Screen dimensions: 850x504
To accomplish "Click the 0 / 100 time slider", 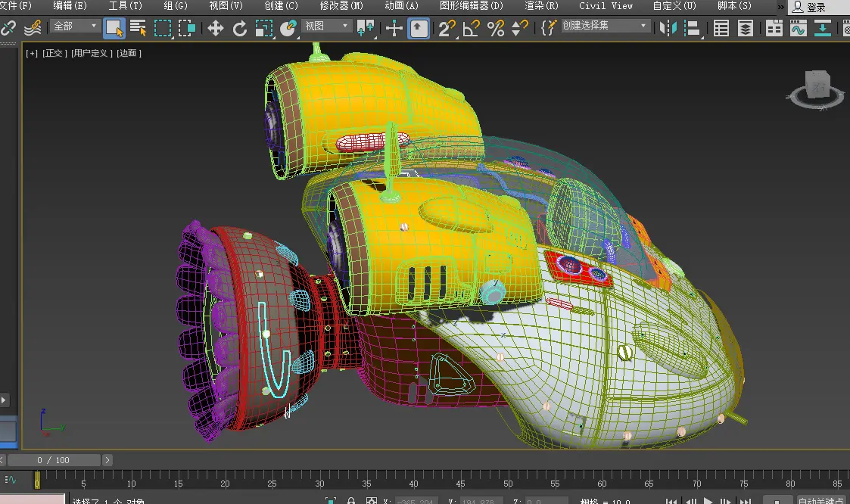I will 53,460.
